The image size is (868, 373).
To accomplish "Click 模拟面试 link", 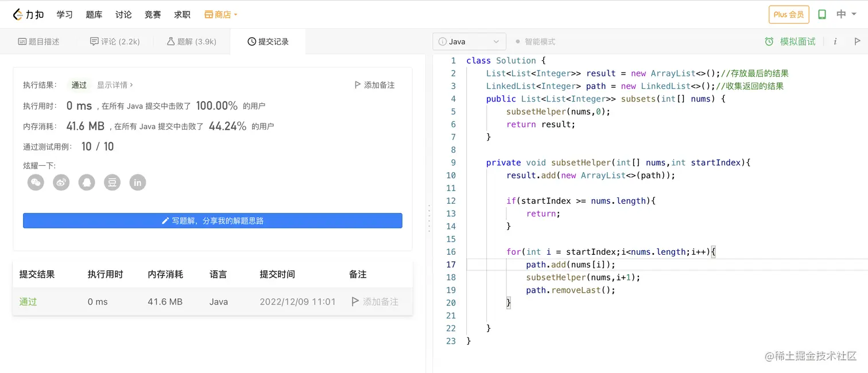I will click(790, 42).
